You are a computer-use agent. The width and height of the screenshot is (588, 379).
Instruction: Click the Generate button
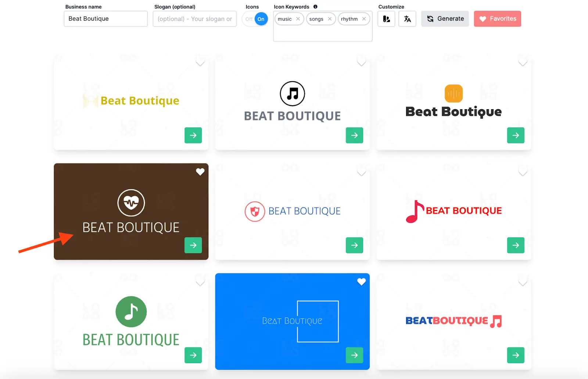[x=445, y=19]
